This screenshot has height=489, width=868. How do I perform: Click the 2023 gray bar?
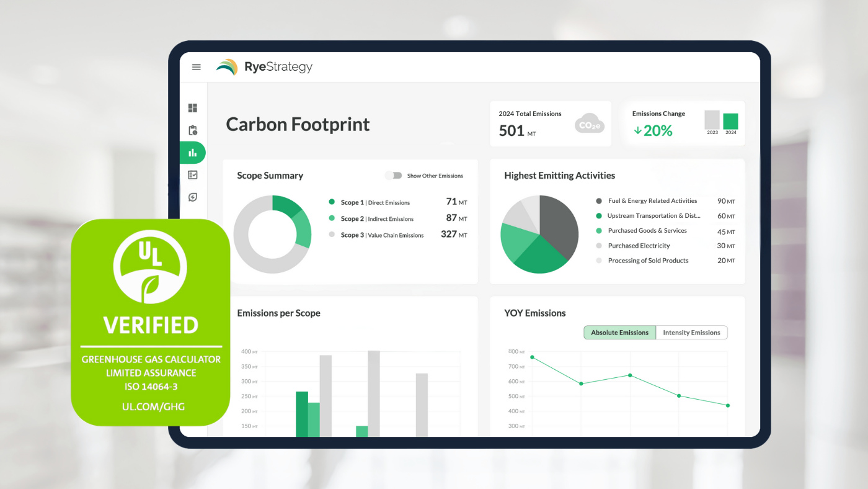712,120
